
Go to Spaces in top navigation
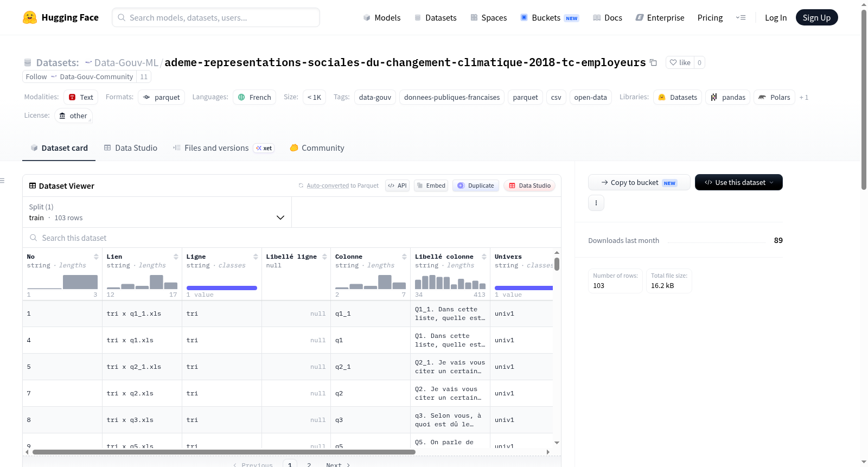(x=488, y=17)
